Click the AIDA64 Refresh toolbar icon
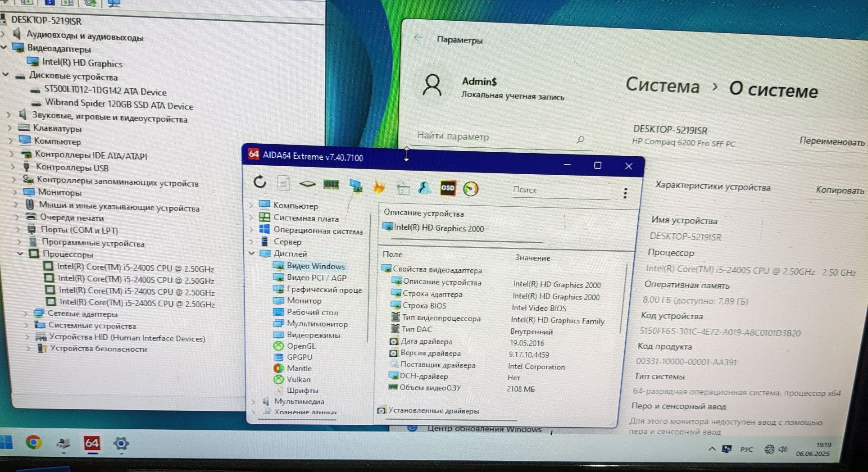 click(260, 182)
